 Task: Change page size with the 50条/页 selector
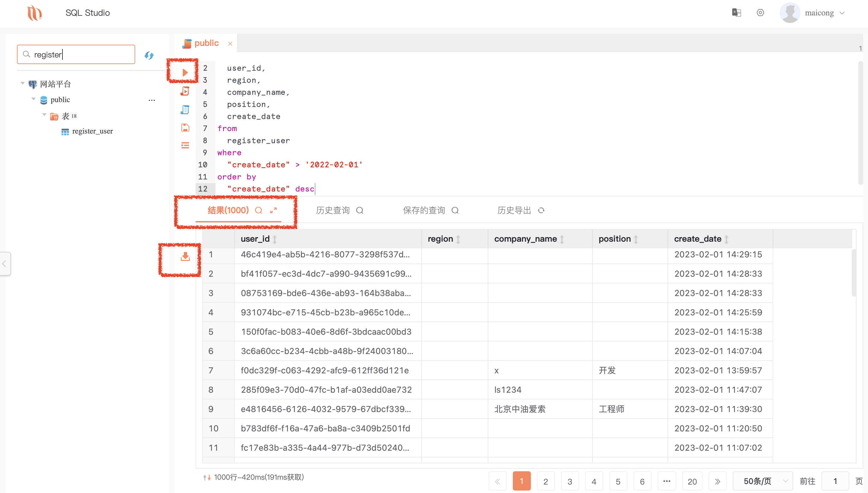pyautogui.click(x=762, y=481)
